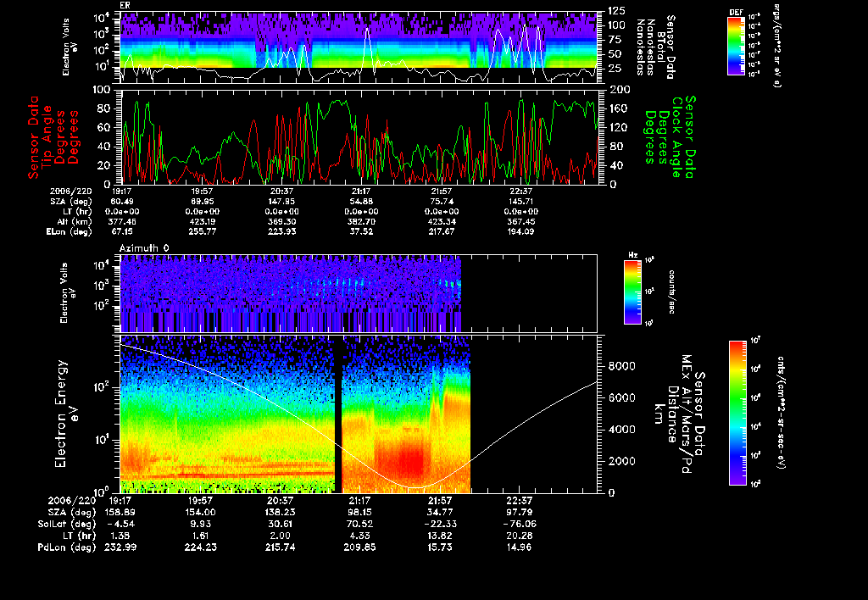Click the SZA value 54.88

point(361,202)
